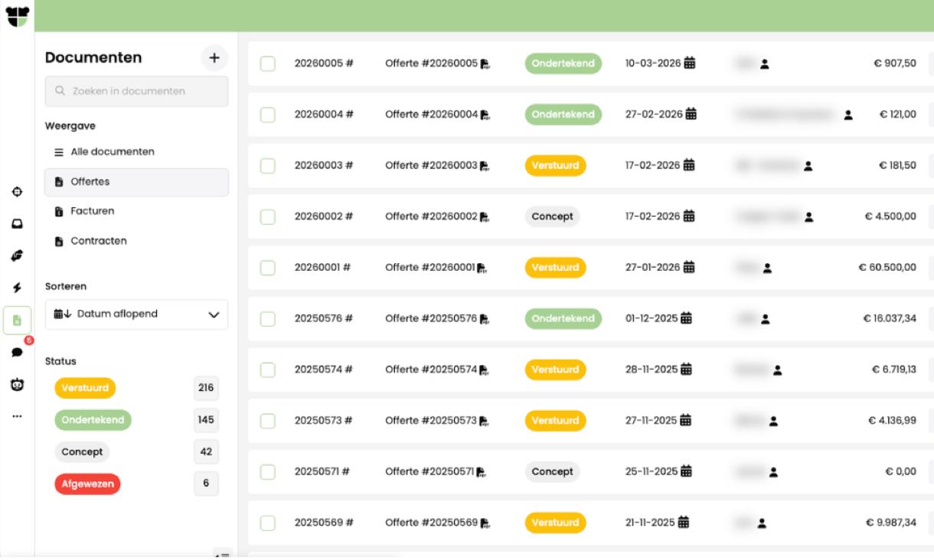Open PDF icon for Offerte #20260005

[x=485, y=64]
